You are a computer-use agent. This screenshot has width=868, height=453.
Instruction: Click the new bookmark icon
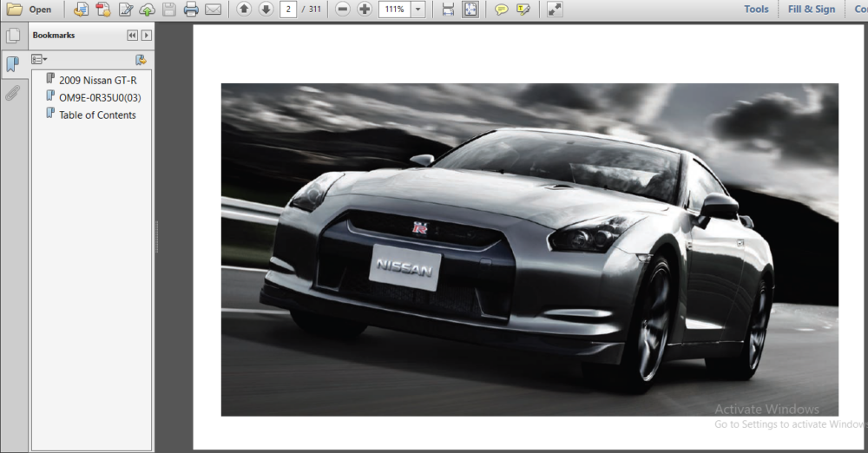click(x=141, y=59)
